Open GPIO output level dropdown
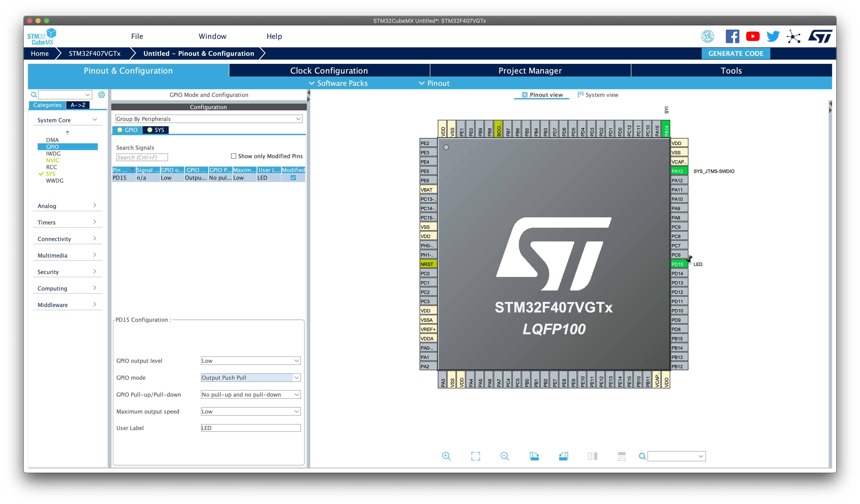860x504 pixels. (x=251, y=361)
